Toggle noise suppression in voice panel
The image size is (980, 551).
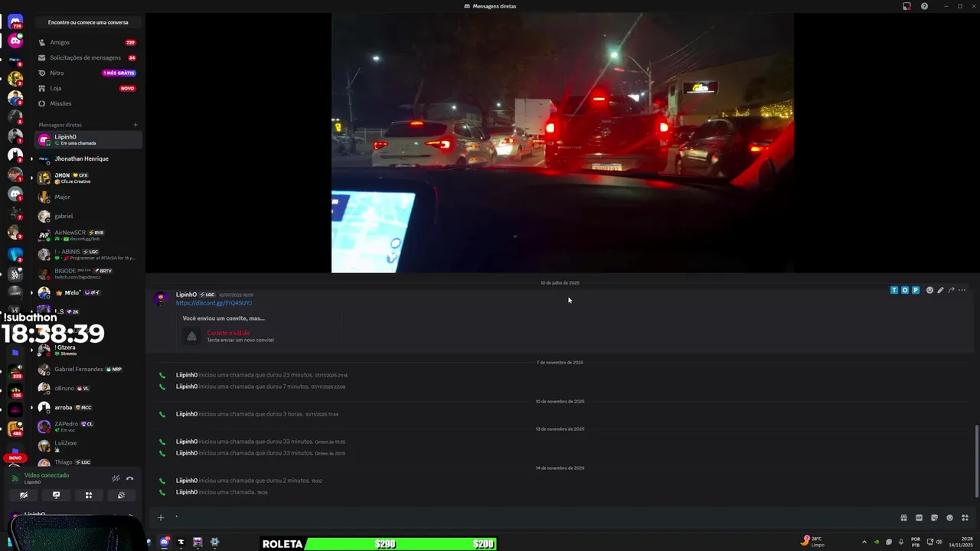(x=116, y=478)
